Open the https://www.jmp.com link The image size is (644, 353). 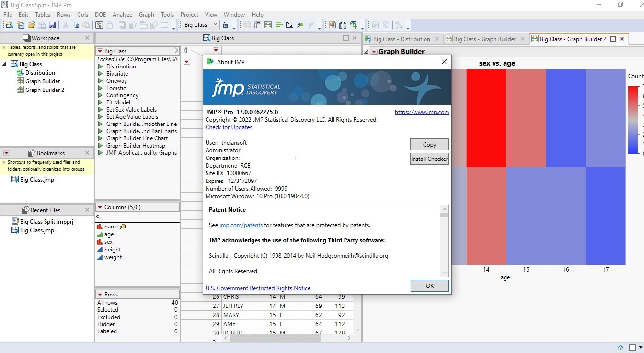(x=422, y=112)
